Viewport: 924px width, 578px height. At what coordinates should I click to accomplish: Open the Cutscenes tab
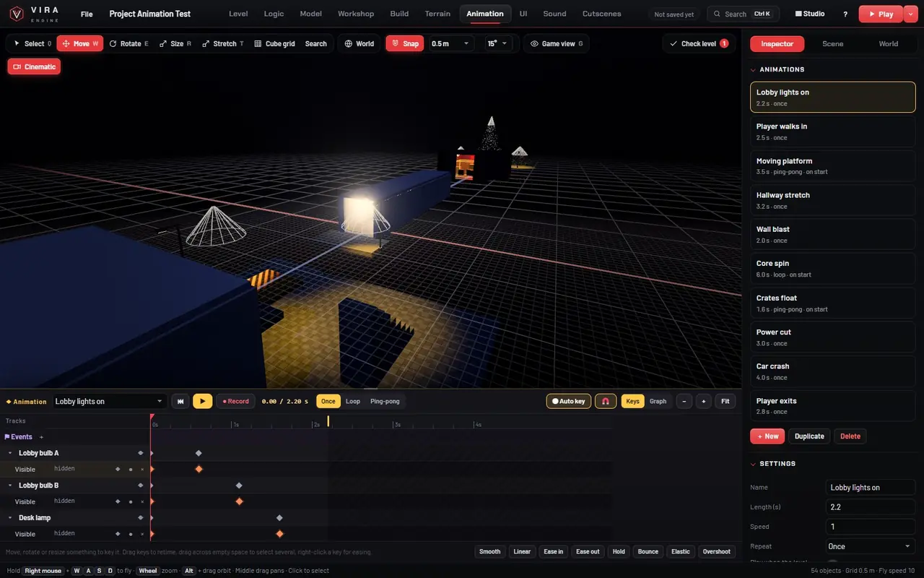coord(601,14)
